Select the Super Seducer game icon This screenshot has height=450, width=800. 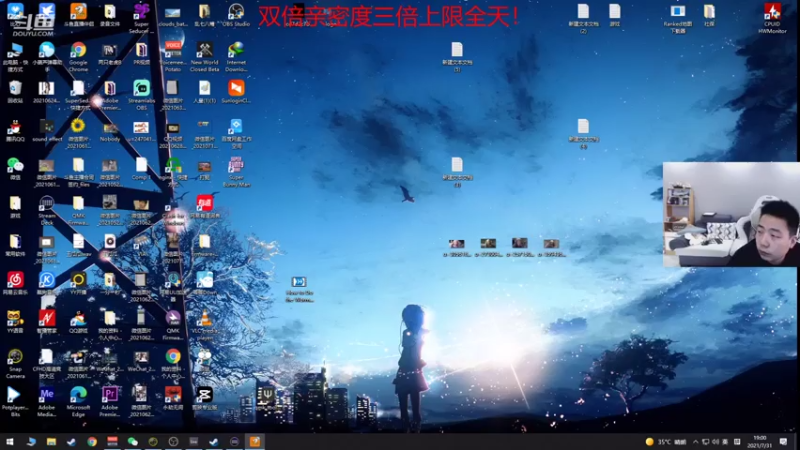point(141,18)
